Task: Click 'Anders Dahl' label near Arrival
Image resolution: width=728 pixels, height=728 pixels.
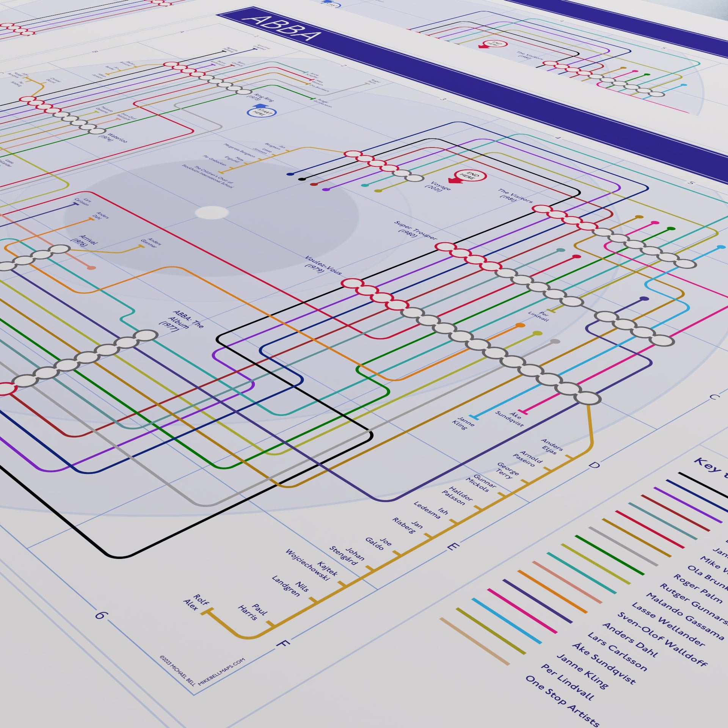Action: (100, 215)
